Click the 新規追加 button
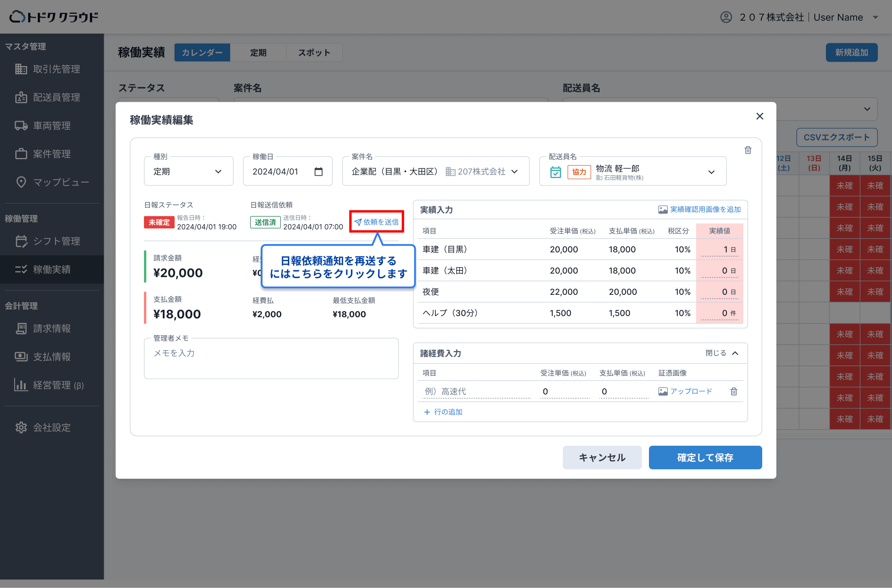Viewport: 892px width, 588px height. (x=852, y=53)
